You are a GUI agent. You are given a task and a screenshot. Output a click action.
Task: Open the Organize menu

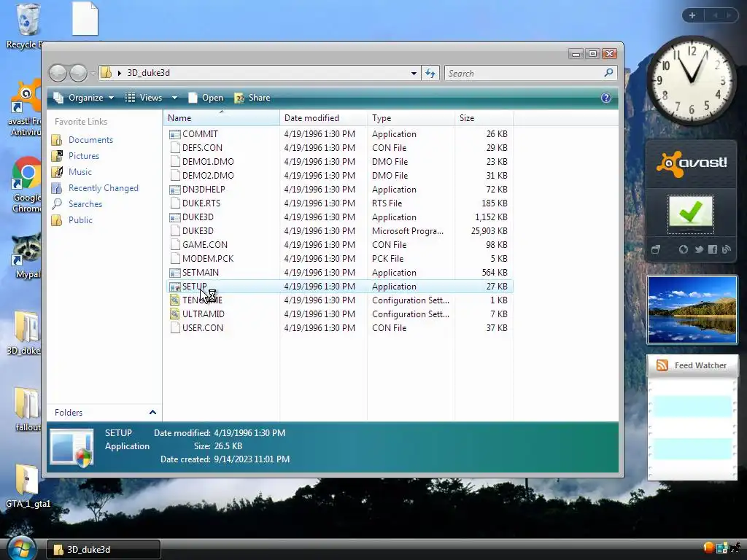click(x=84, y=98)
